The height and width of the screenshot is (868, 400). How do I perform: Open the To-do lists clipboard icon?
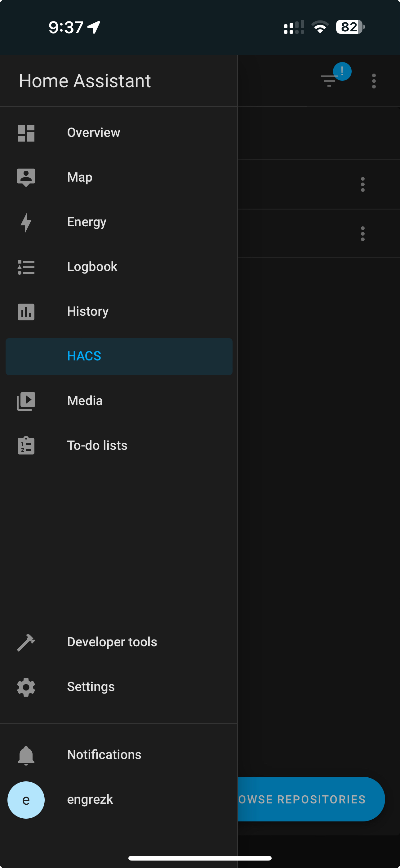click(26, 445)
